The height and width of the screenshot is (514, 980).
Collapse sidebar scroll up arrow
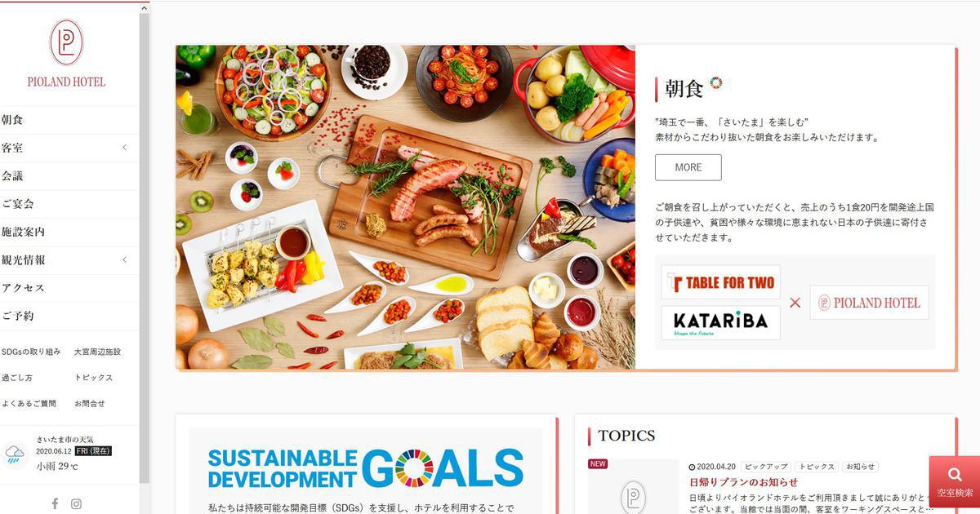[x=145, y=7]
